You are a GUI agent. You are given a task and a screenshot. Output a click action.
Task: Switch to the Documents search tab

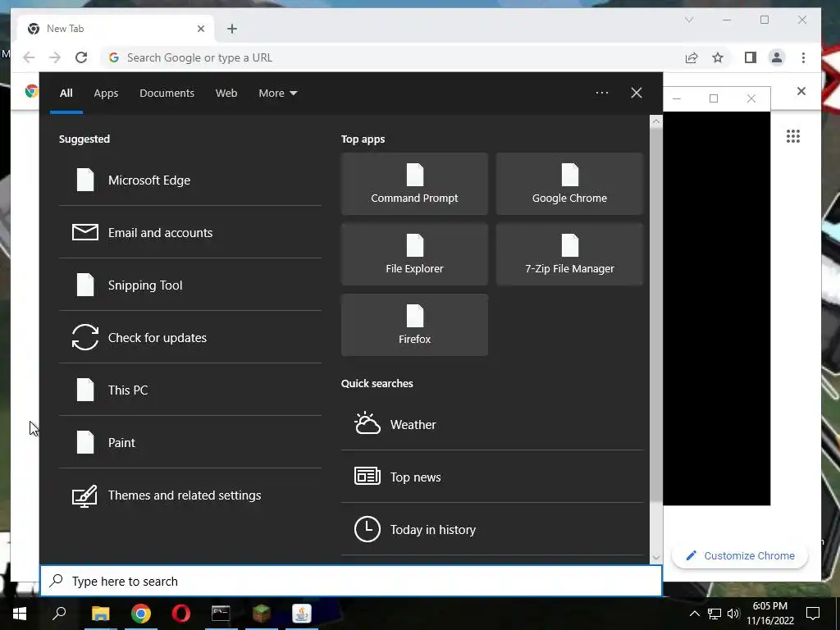(x=167, y=94)
